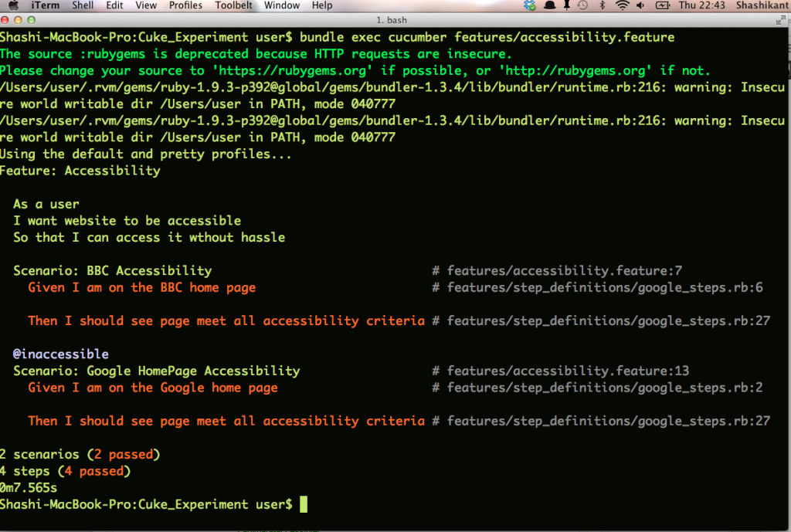Click '2 scenarios (2 passed)' summary
This screenshot has height=532, width=791.
pyautogui.click(x=80, y=454)
